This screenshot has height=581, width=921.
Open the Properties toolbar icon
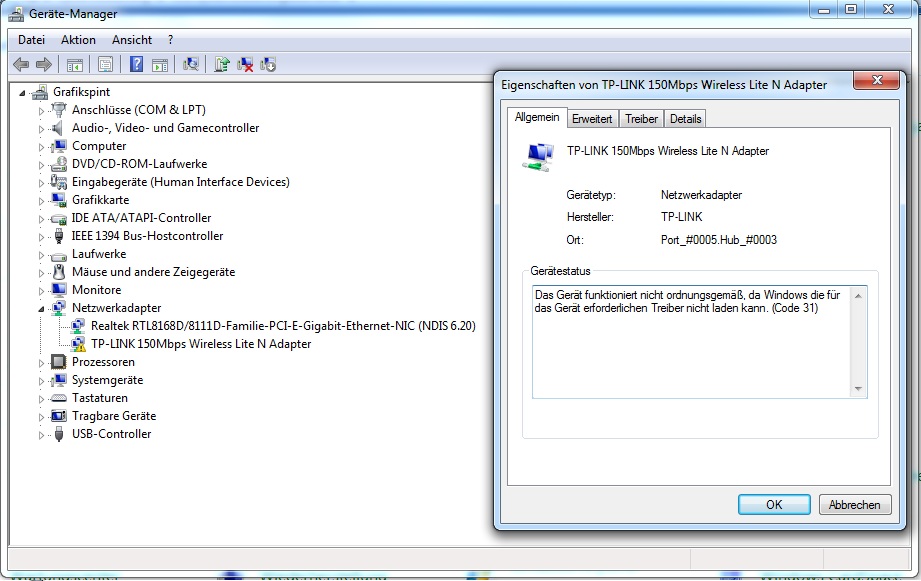[x=105, y=64]
